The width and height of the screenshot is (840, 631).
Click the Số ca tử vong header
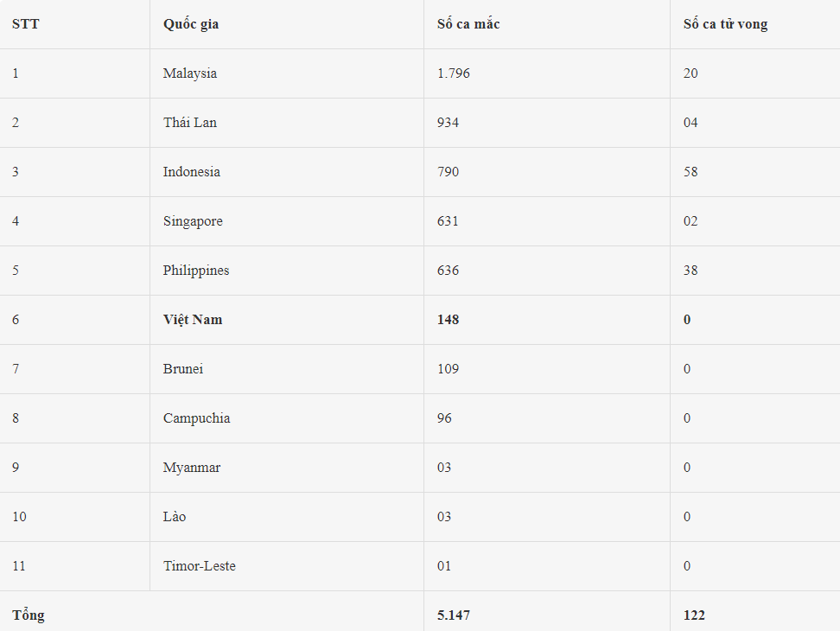(x=725, y=24)
